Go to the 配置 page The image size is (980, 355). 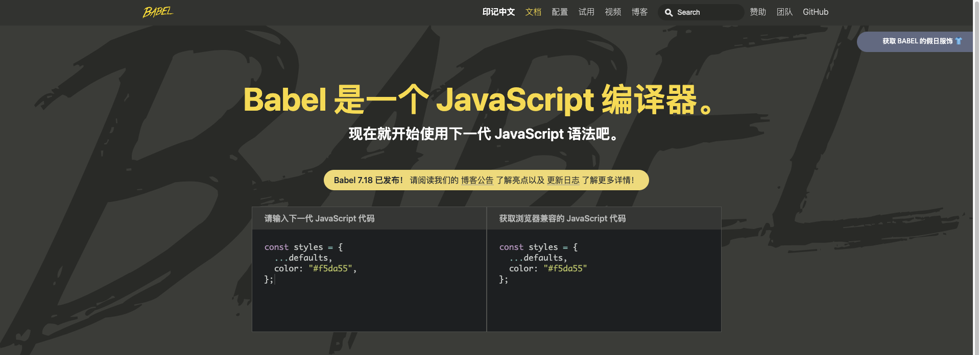[x=560, y=12]
